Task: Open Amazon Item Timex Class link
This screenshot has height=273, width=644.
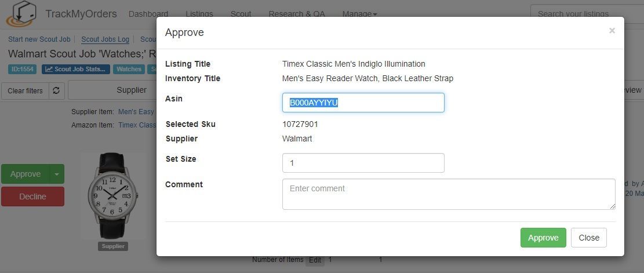Action: 137,125
